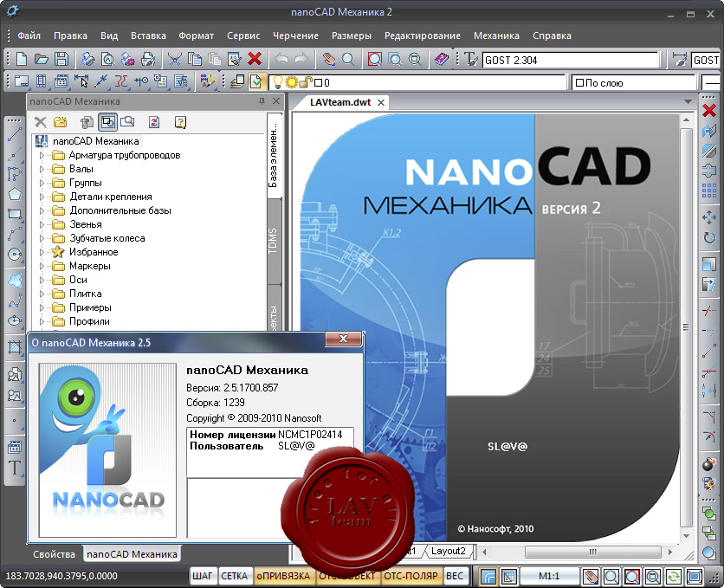Click the Array grid tool in right toolbar

(x=709, y=191)
